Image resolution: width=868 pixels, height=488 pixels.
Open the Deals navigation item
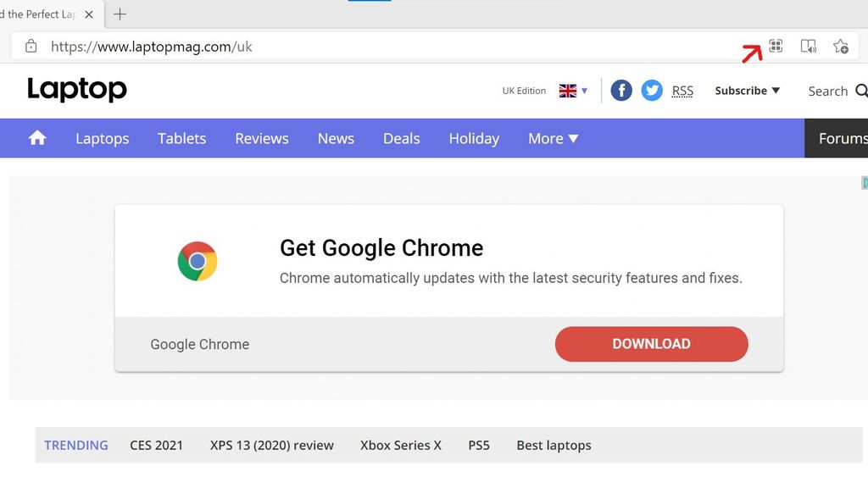[401, 138]
